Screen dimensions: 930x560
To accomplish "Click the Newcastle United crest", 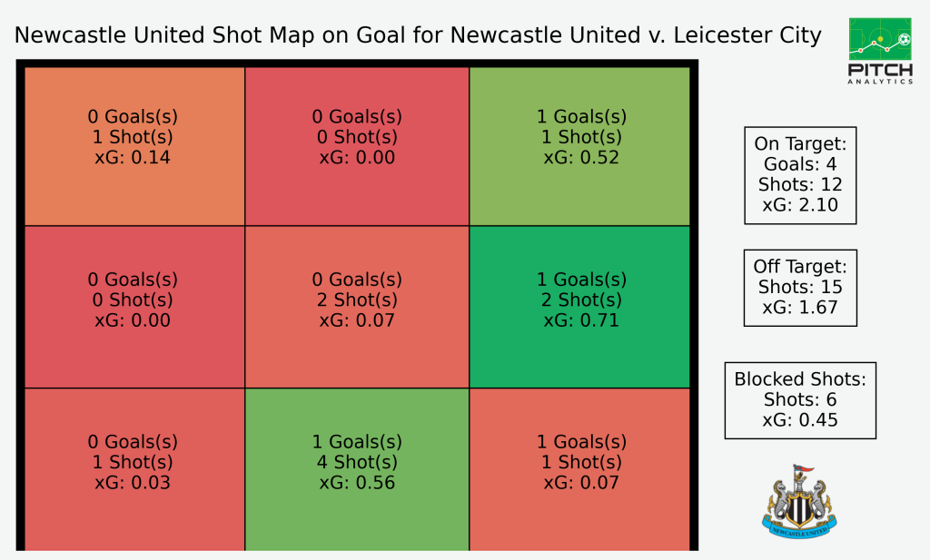I will click(x=799, y=501).
